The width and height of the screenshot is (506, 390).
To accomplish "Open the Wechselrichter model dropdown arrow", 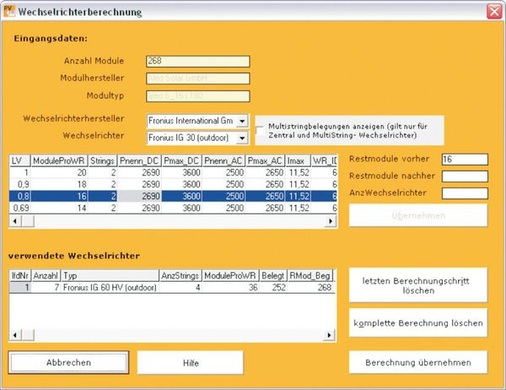I will pyautogui.click(x=242, y=138).
